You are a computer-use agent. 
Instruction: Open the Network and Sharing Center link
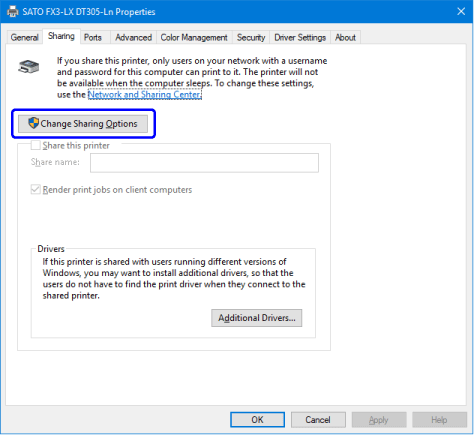tap(145, 95)
